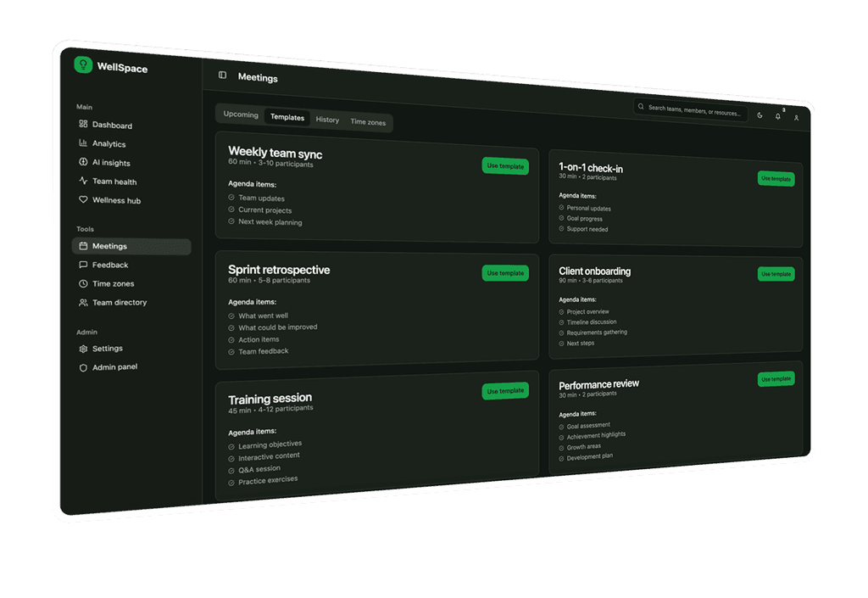Viewport: 868px width, 598px height.
Task: Click the Time zones clock icon in the sidebar
Action: point(83,283)
